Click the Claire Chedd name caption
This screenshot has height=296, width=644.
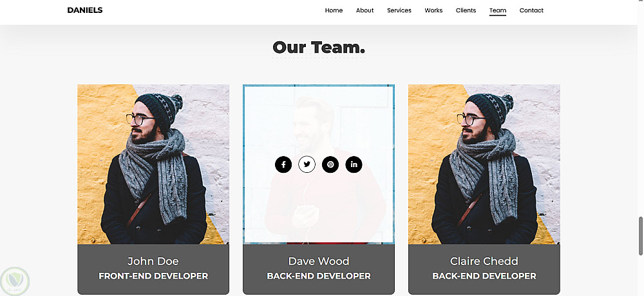point(484,261)
